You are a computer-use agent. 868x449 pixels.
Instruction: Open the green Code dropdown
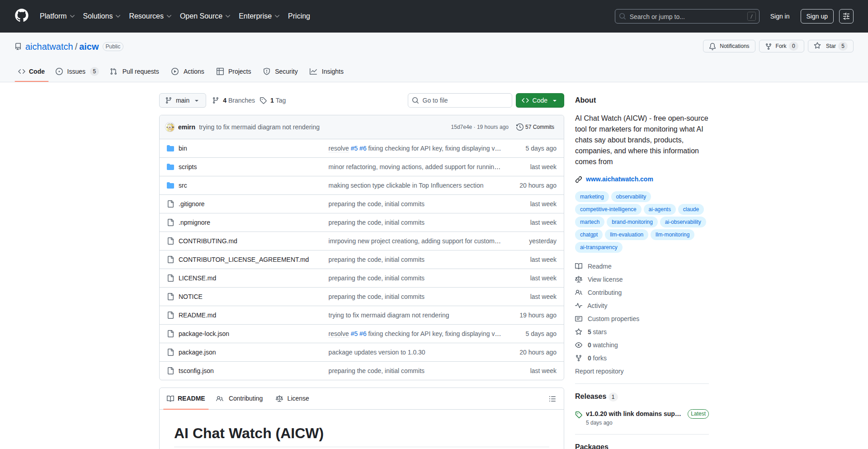[539, 100]
